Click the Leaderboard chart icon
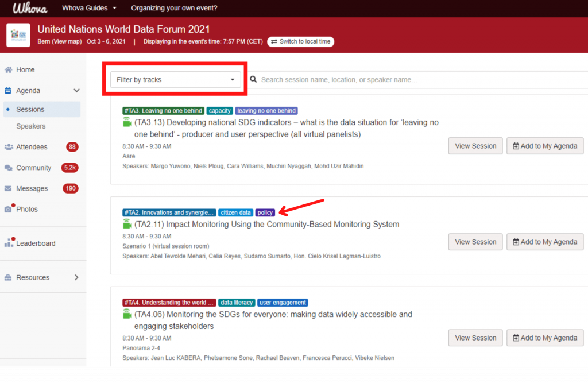This screenshot has width=588, height=383. point(9,243)
